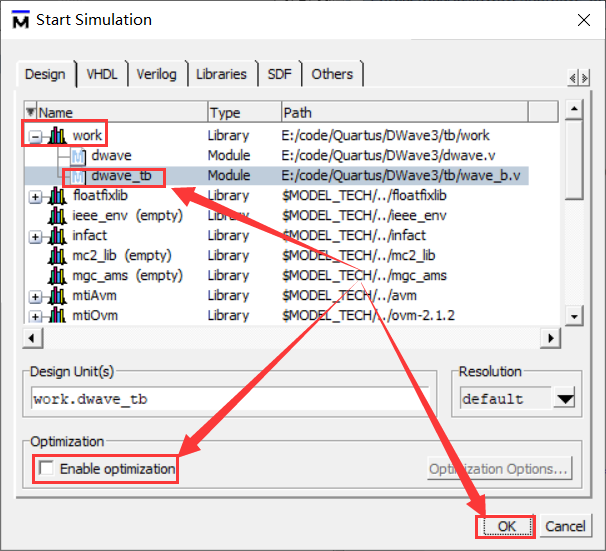Click the floatfixlib library icon
Viewport: 606px width, 551px height.
coord(57,196)
